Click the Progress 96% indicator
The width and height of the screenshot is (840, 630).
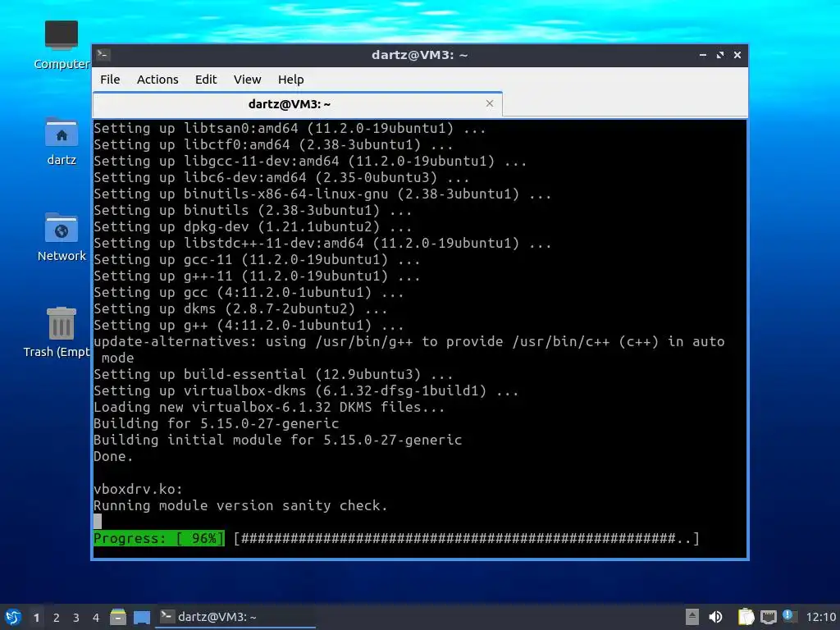point(159,538)
